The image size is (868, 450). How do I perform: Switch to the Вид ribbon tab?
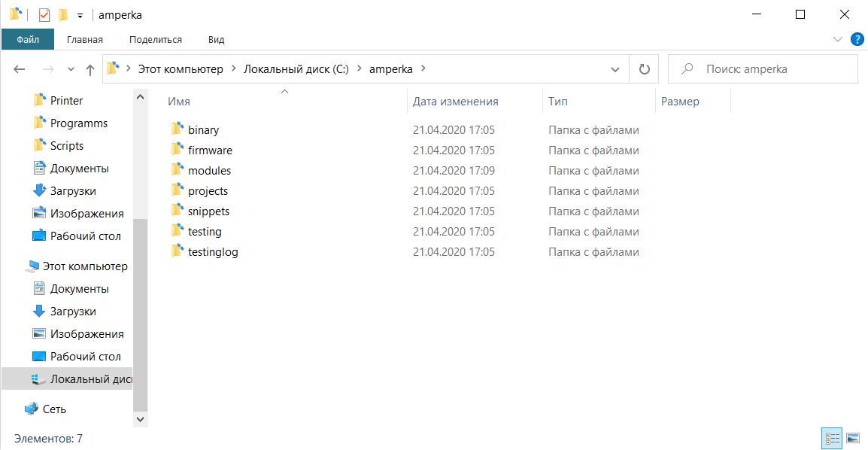click(216, 39)
